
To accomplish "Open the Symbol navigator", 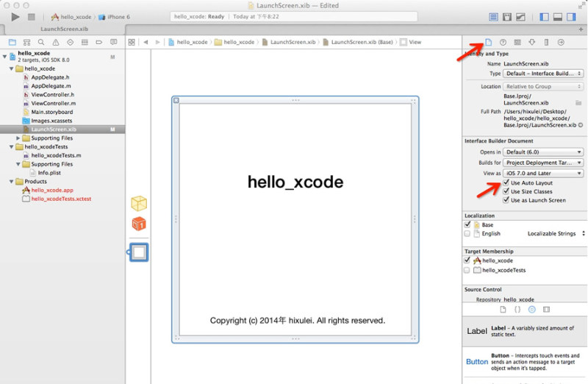I will coord(26,42).
